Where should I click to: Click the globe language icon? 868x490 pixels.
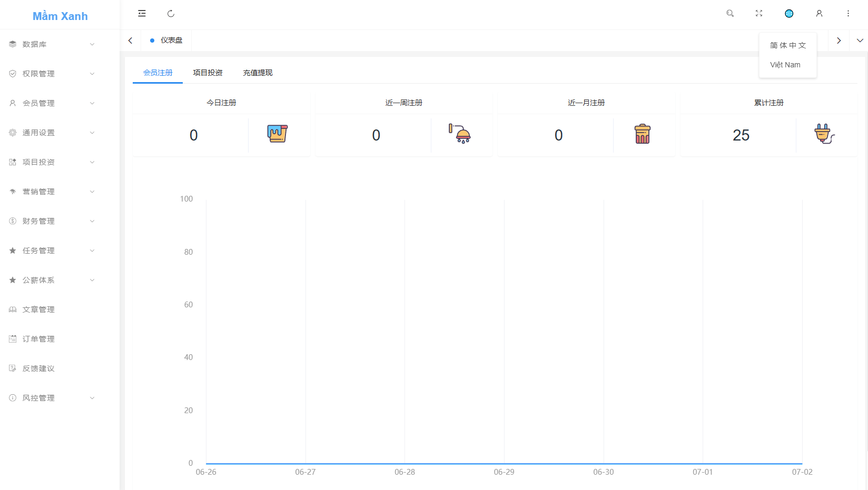click(789, 14)
